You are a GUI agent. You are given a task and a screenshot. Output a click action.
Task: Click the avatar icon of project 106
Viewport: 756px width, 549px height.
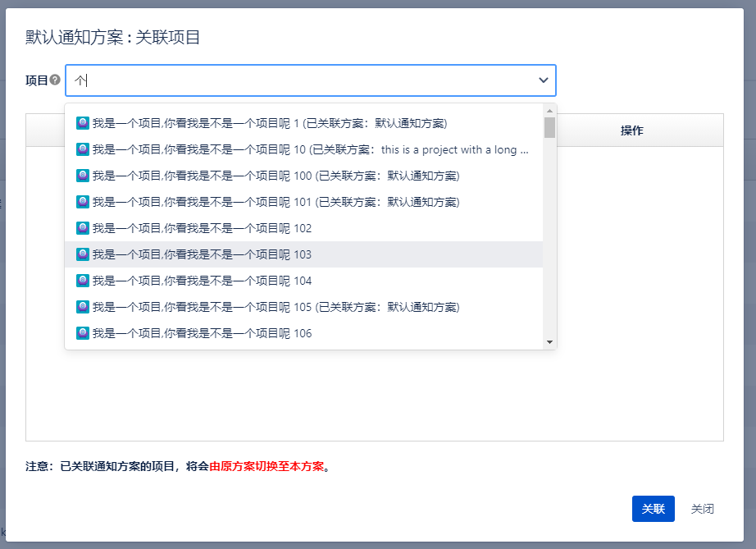click(x=82, y=333)
